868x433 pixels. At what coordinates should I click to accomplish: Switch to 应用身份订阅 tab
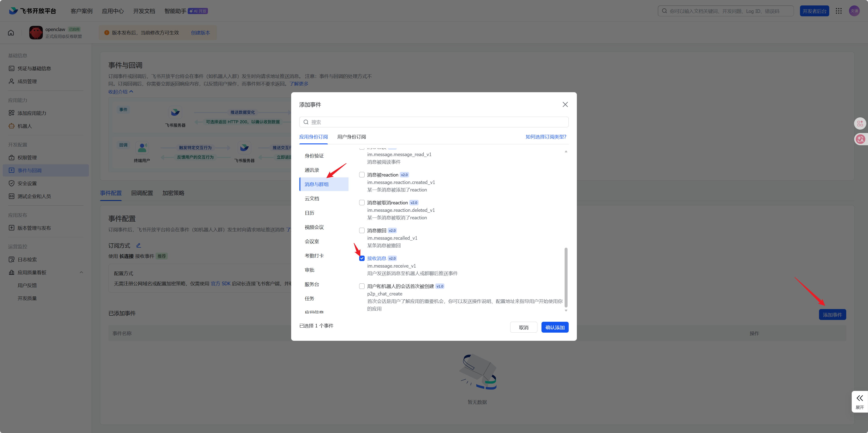pos(313,137)
